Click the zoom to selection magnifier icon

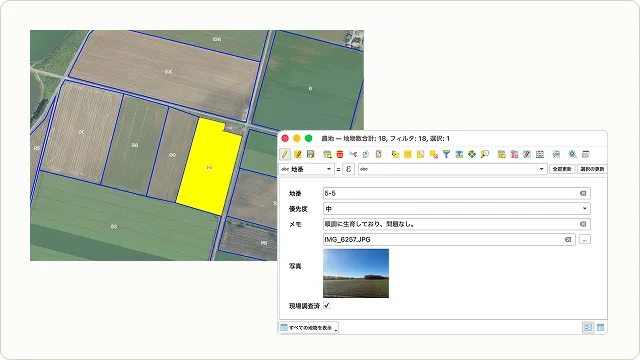484,154
